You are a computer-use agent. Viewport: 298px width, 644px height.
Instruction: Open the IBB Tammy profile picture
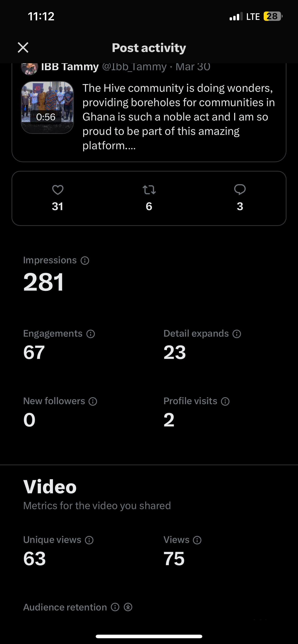tap(30, 68)
